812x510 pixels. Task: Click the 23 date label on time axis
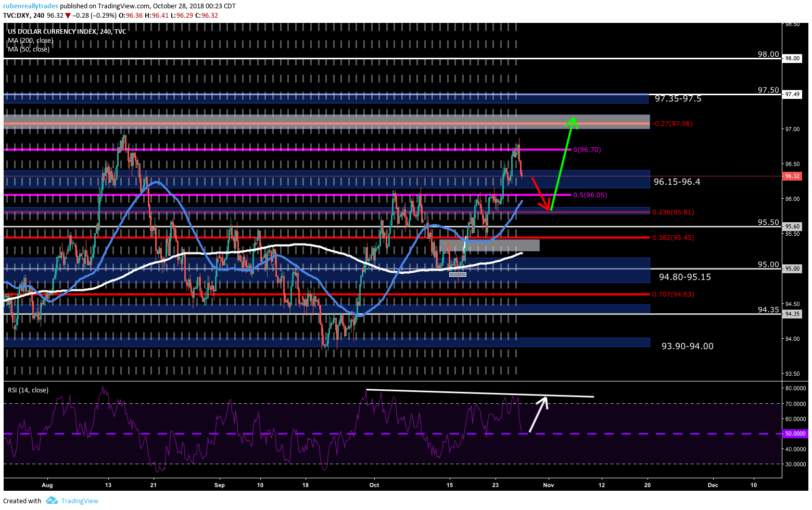point(496,485)
